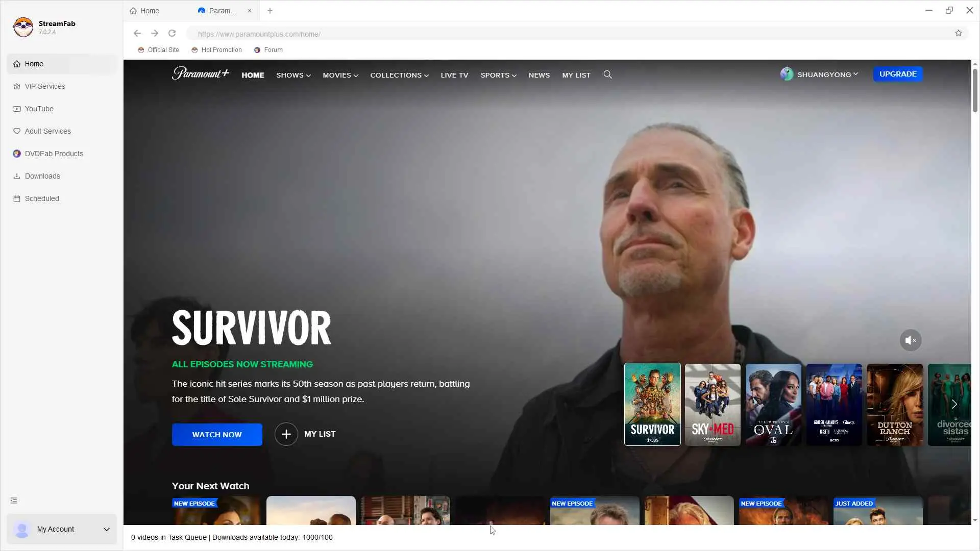
Task: Click the Paramount+ logo
Action: tap(201, 73)
